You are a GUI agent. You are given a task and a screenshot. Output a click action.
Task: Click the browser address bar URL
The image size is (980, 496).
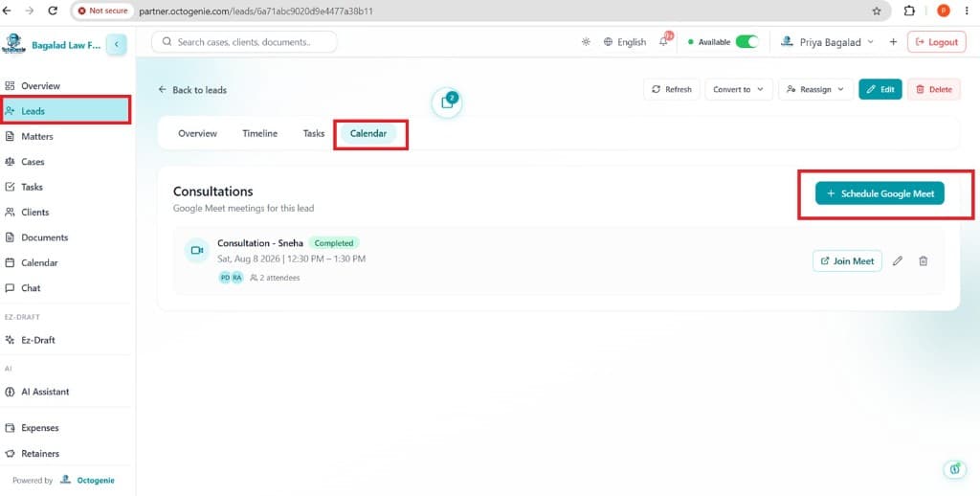256,11
